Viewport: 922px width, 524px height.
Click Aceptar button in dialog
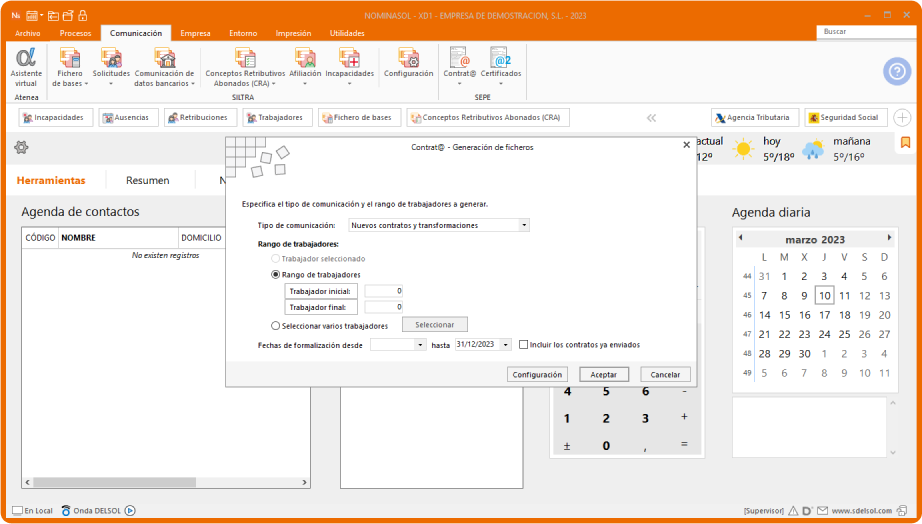coord(604,375)
